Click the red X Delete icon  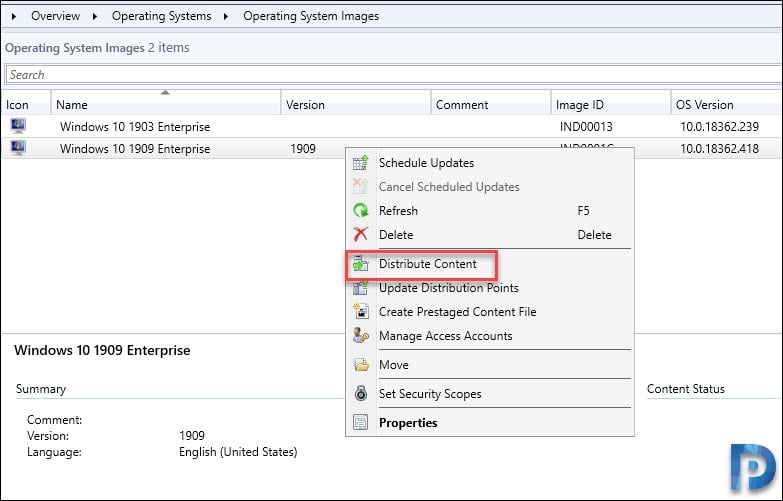[361, 234]
